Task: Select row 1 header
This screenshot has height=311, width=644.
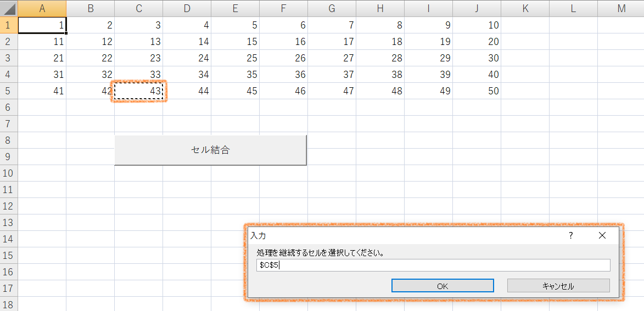Action: point(9,25)
